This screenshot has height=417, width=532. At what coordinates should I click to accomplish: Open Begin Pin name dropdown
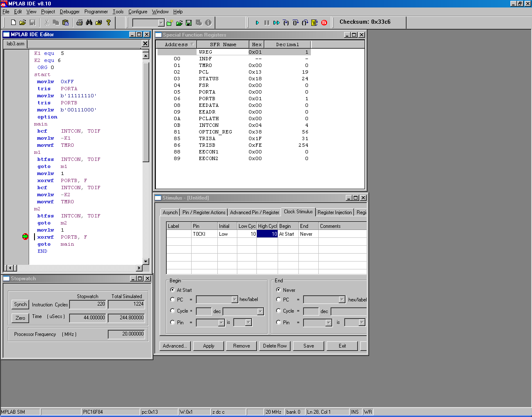click(x=221, y=323)
